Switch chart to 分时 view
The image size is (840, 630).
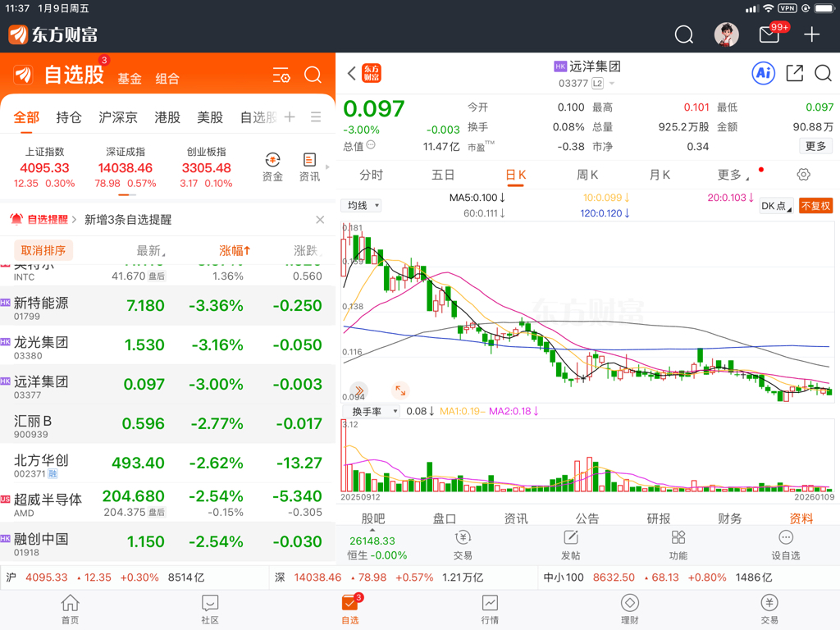pos(372,175)
